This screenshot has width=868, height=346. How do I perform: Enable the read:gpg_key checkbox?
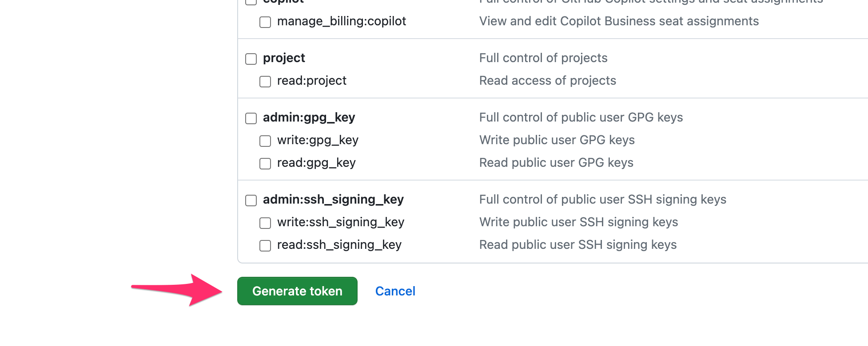tap(265, 163)
